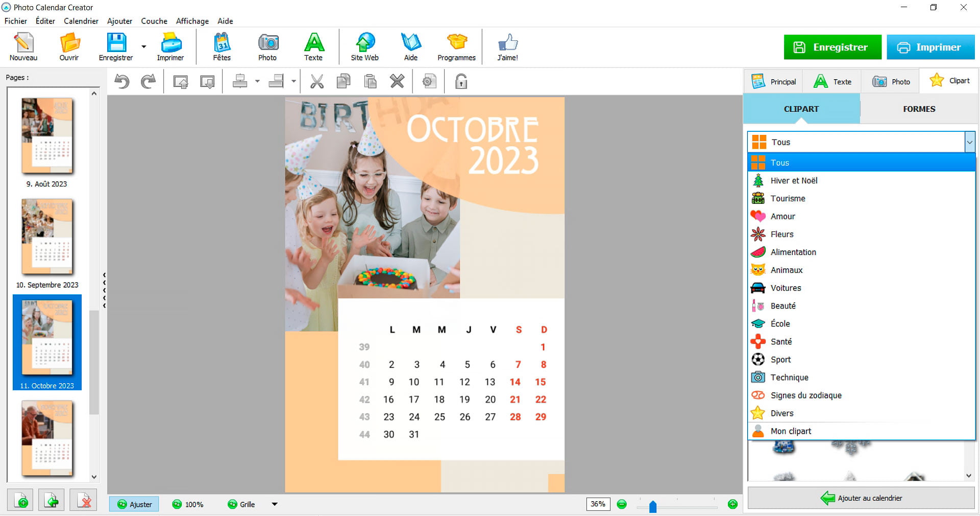
Task: Switch to the FORMES tab
Action: (x=918, y=109)
